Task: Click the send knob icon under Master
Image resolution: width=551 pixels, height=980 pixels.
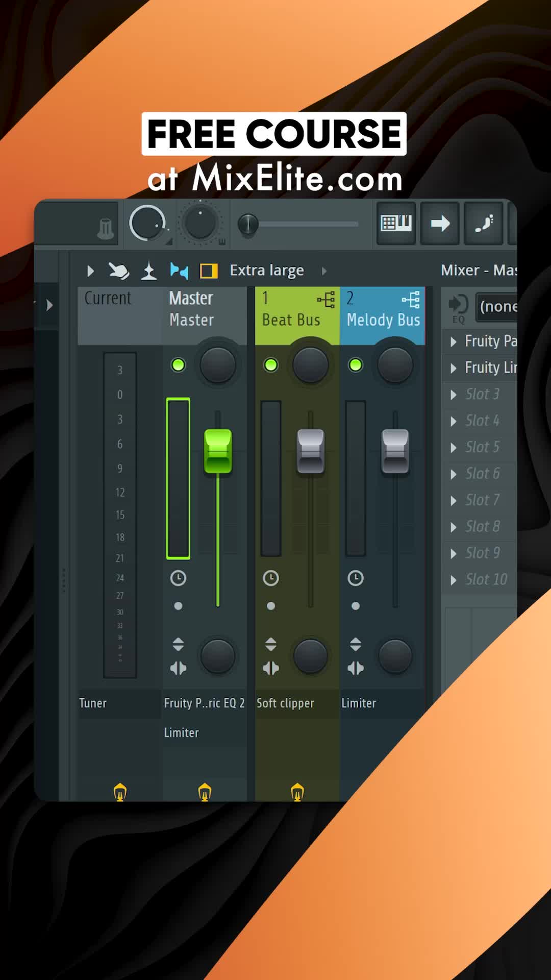Action: click(205, 792)
